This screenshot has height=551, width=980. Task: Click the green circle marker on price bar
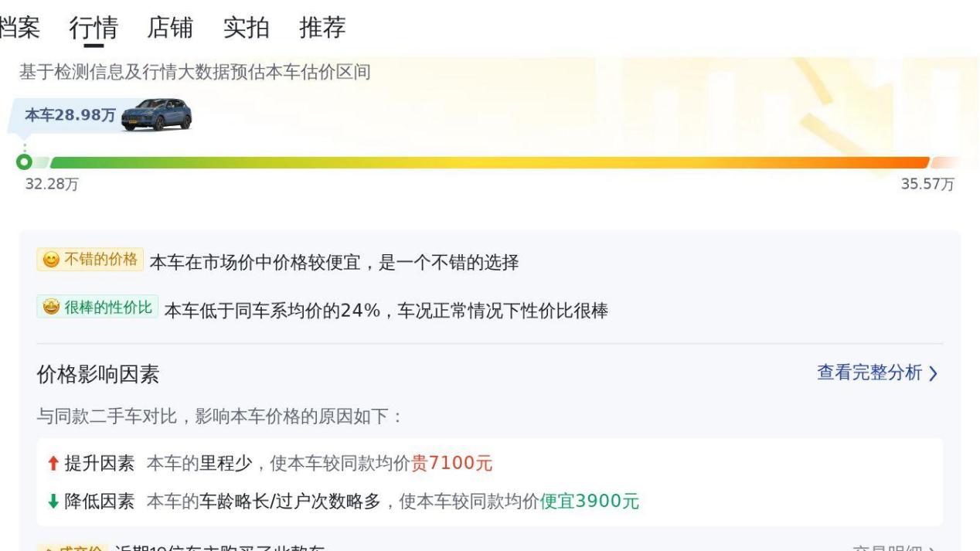pos(25,162)
